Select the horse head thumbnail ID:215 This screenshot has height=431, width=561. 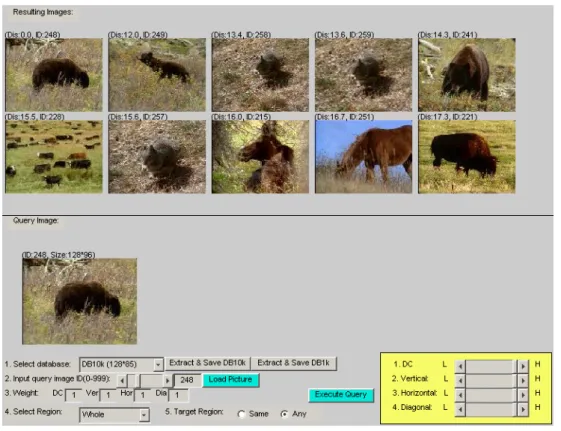260,157
